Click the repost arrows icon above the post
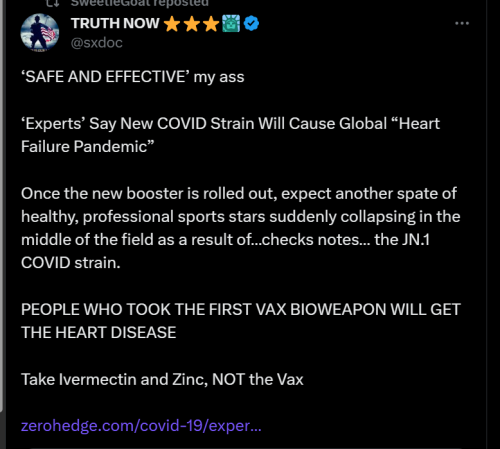 coord(52,3)
